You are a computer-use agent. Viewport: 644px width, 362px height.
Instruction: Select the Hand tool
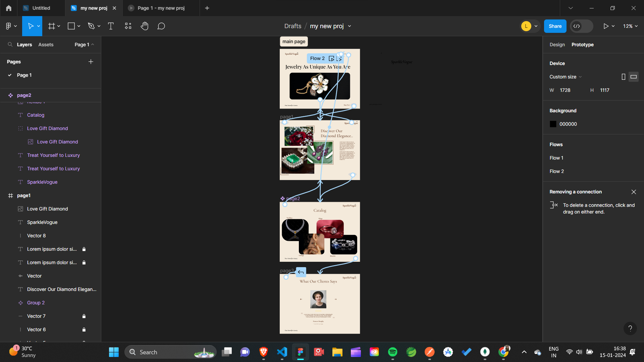click(145, 26)
